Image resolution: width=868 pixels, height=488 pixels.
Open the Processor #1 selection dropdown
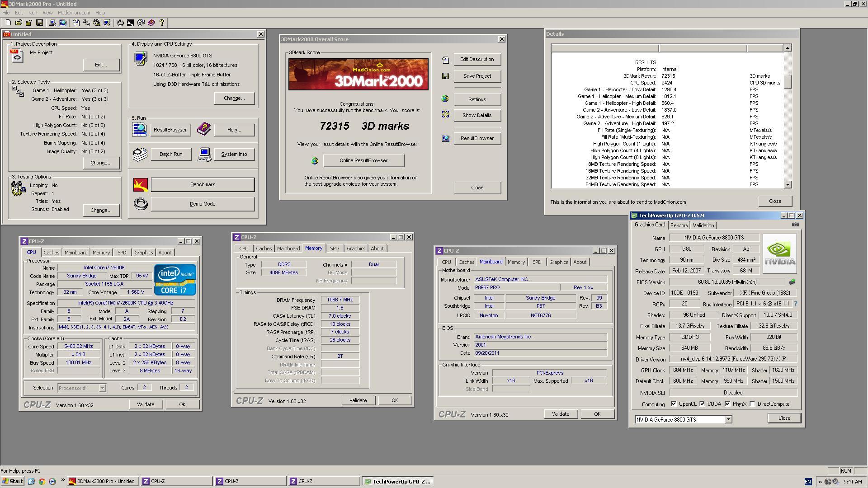point(102,388)
